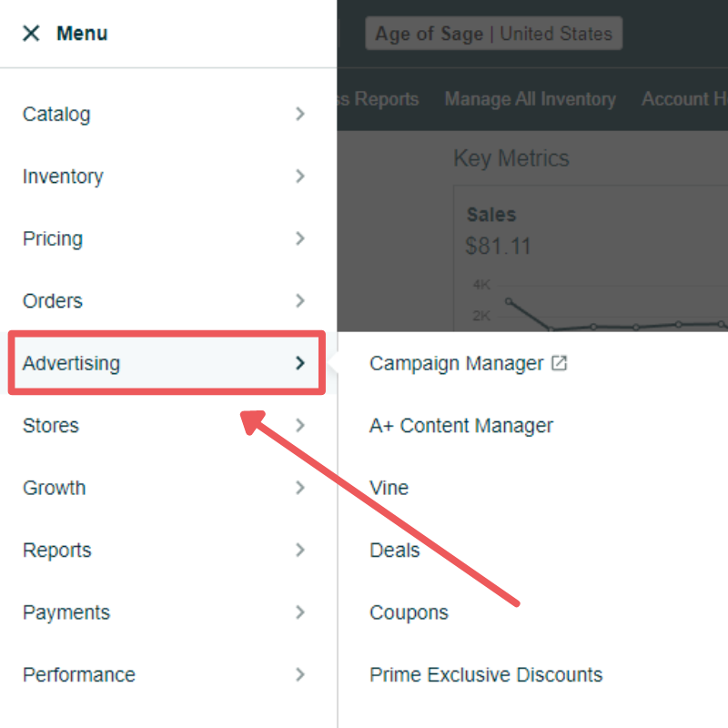Screen dimensions: 728x728
Task: Close the menu with the X icon
Action: click(x=31, y=34)
